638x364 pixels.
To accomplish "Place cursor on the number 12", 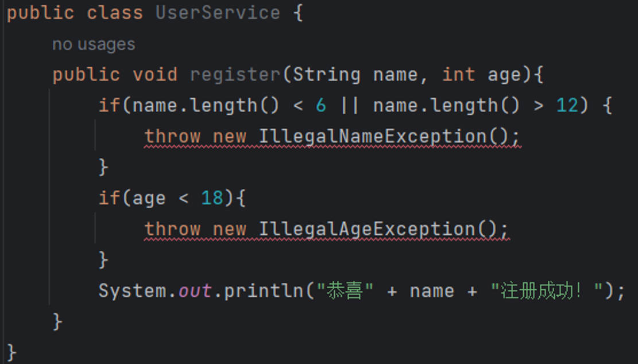I will coord(567,106).
